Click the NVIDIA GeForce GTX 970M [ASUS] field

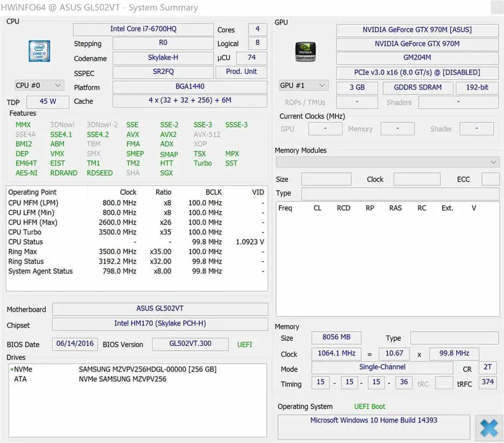click(x=417, y=30)
